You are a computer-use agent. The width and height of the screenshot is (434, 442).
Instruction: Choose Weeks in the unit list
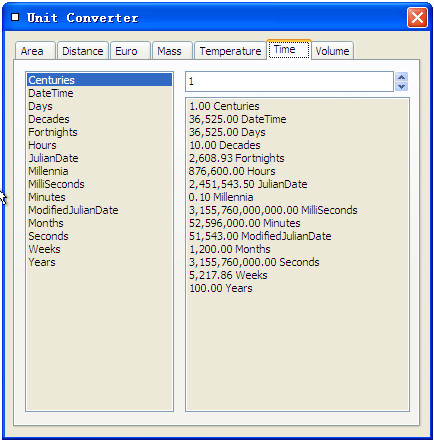coord(99,249)
